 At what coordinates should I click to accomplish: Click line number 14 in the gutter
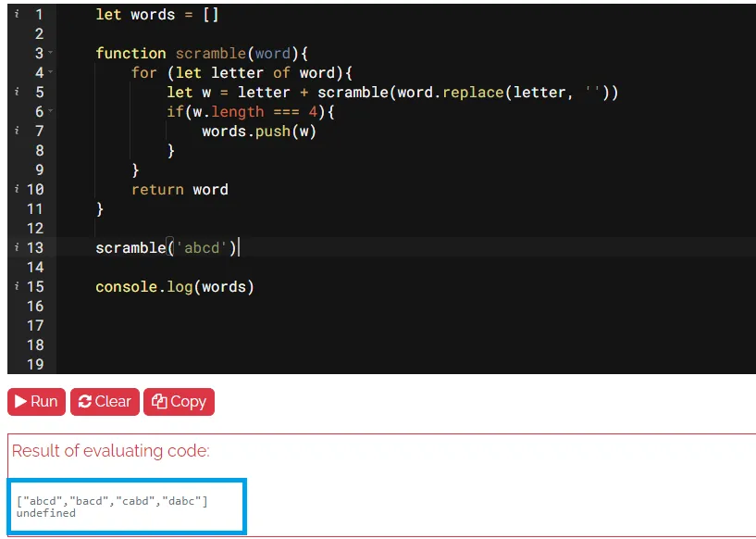[35, 268]
